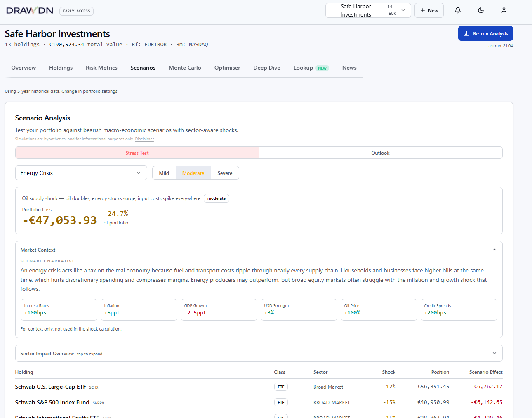Click the Scenario Effect column header
This screenshot has width=532, height=418.
pyautogui.click(x=486, y=372)
